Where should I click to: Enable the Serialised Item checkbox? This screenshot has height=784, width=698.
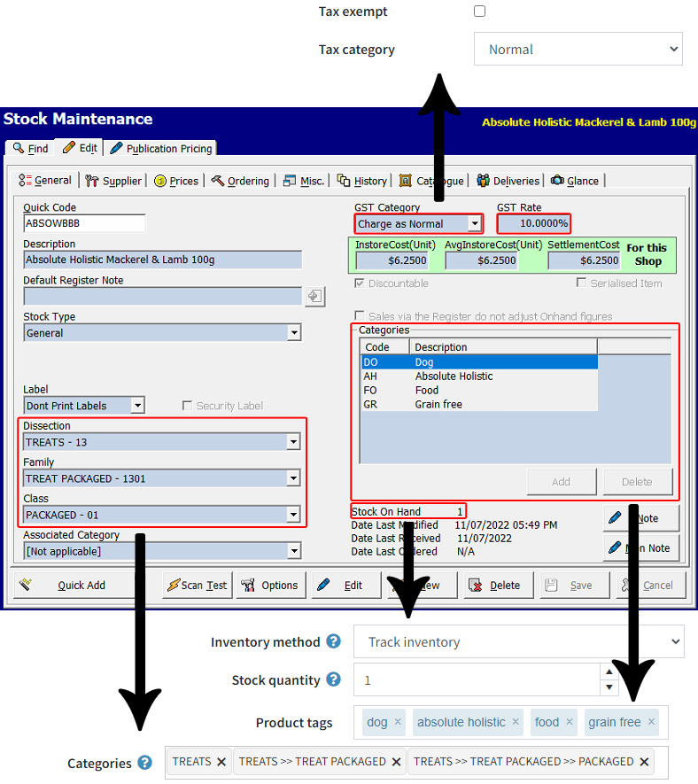(x=581, y=283)
